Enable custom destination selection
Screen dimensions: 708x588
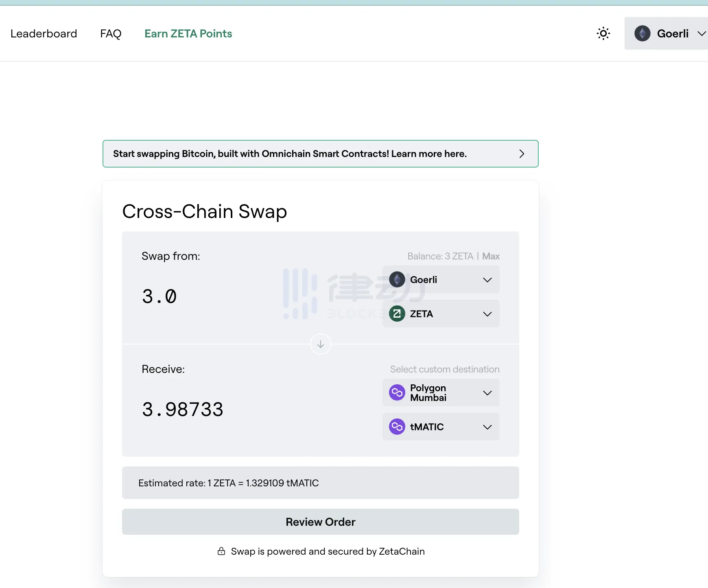coord(444,369)
